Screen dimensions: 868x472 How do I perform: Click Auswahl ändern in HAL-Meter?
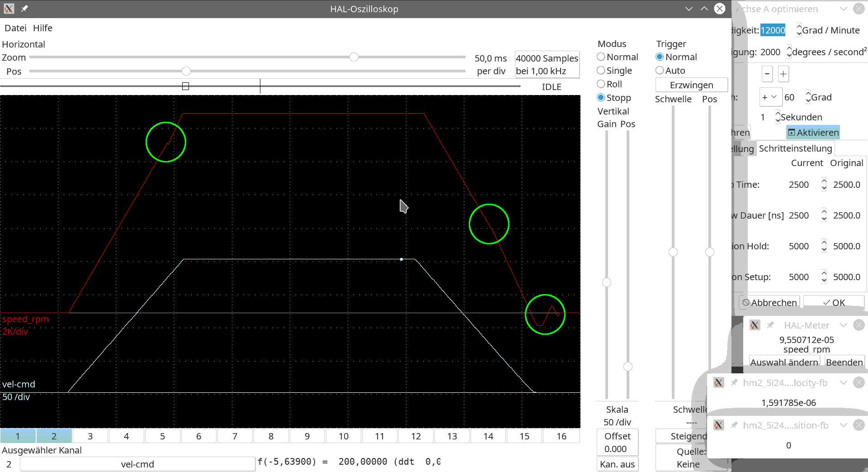[784, 362]
